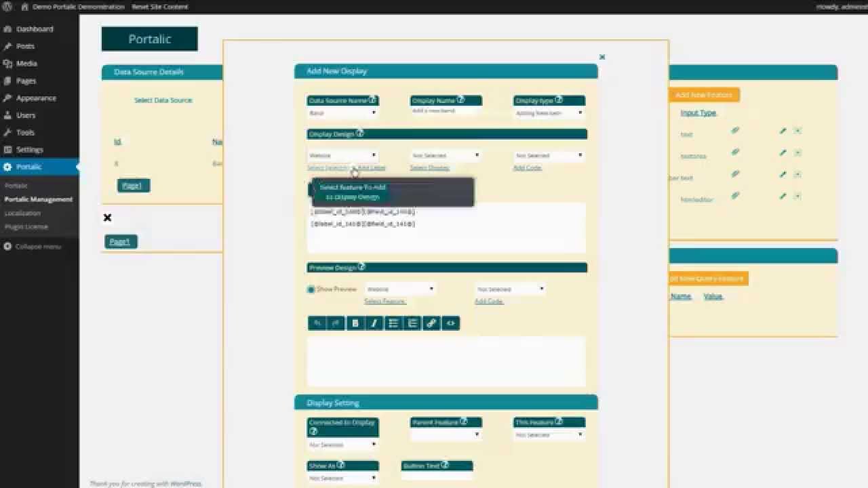Click the Bold icon in the preview editor toolbar
868x488 pixels.
click(x=355, y=323)
